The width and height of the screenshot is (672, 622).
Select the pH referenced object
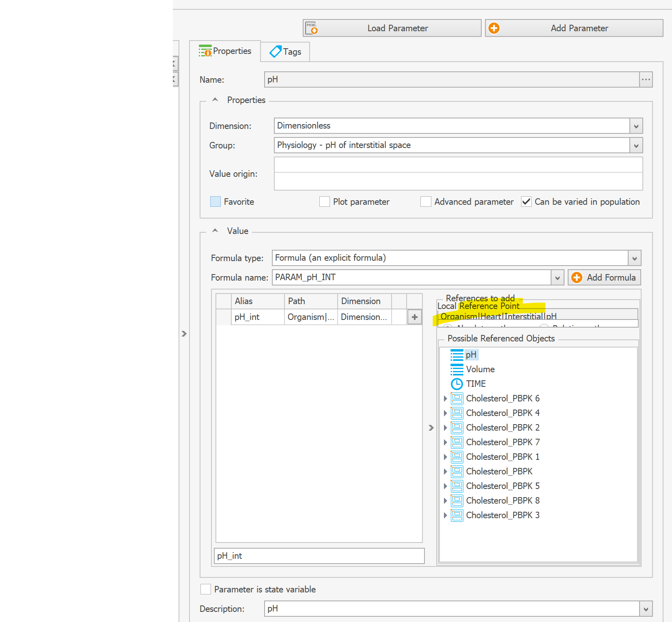pos(472,354)
